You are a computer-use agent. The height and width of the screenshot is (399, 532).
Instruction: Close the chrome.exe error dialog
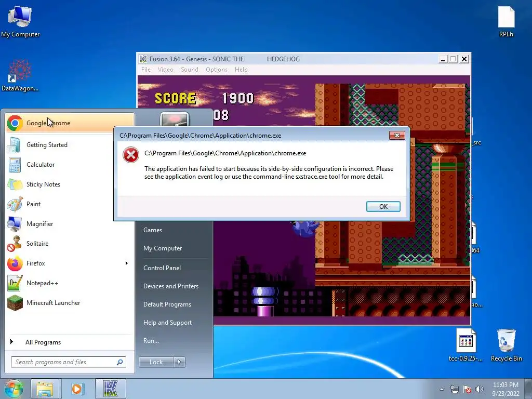[397, 136]
